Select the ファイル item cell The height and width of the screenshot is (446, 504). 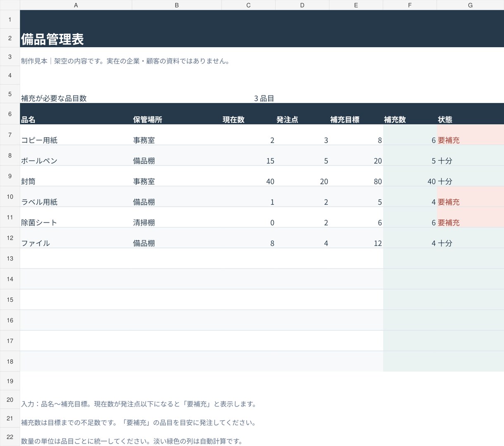coord(76,238)
